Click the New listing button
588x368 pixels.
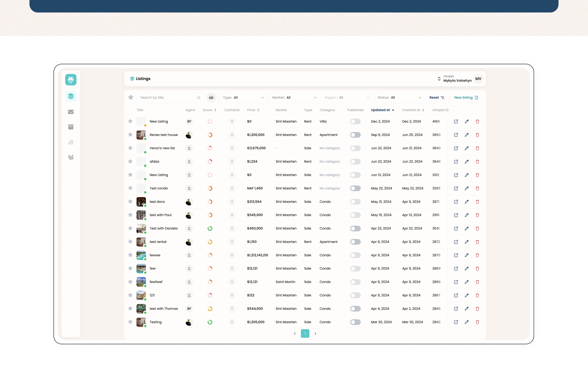pos(466,97)
